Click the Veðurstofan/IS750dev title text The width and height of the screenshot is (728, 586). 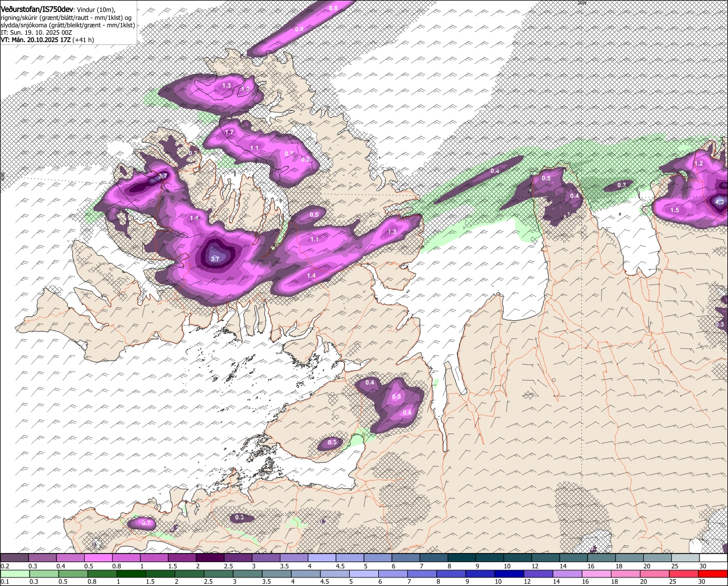click(x=37, y=9)
